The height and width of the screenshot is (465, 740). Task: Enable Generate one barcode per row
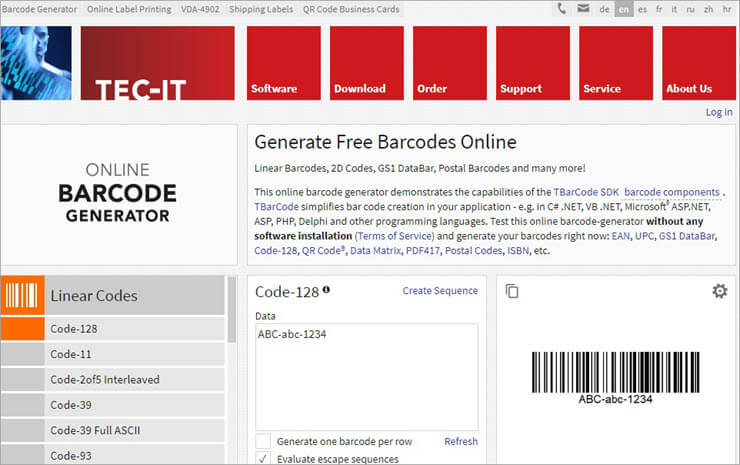pyautogui.click(x=263, y=441)
